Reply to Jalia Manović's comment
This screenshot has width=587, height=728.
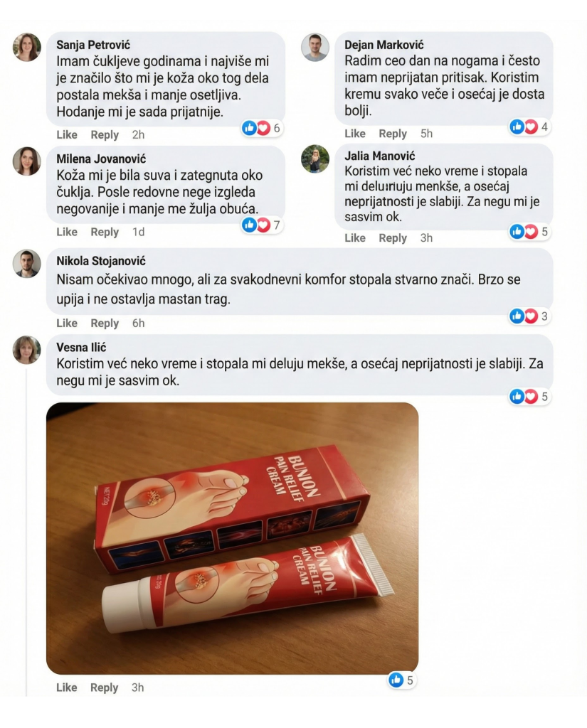[x=393, y=237]
